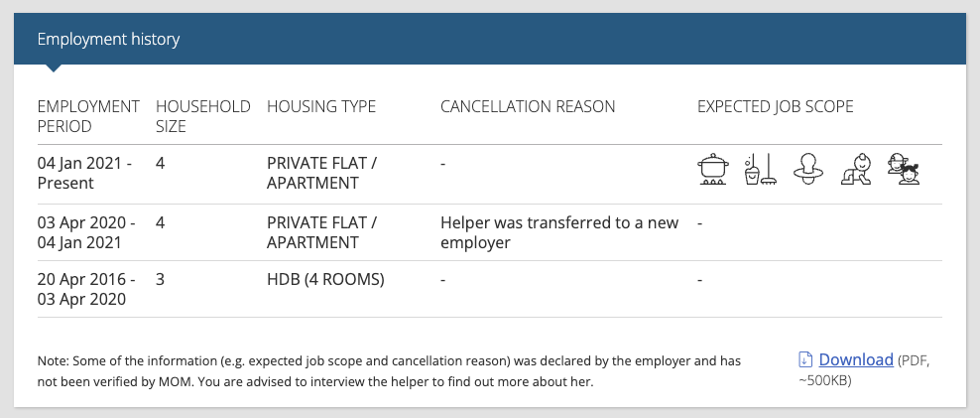Screen dimensions: 980x418
Task: Click the Household Size column header
Action: pos(203,116)
